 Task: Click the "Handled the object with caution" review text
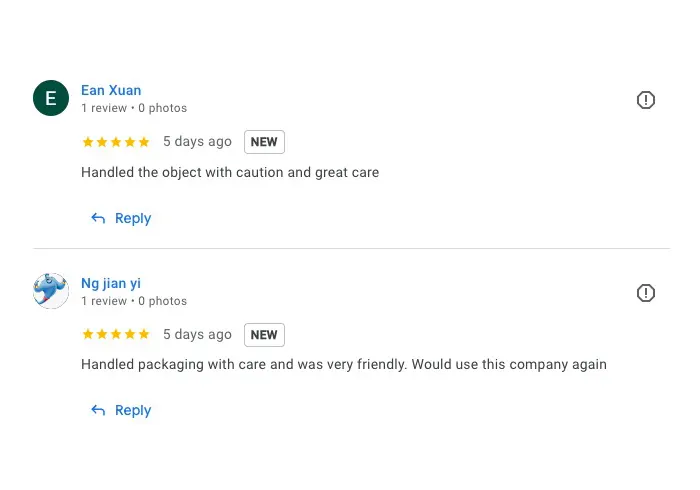[230, 172]
